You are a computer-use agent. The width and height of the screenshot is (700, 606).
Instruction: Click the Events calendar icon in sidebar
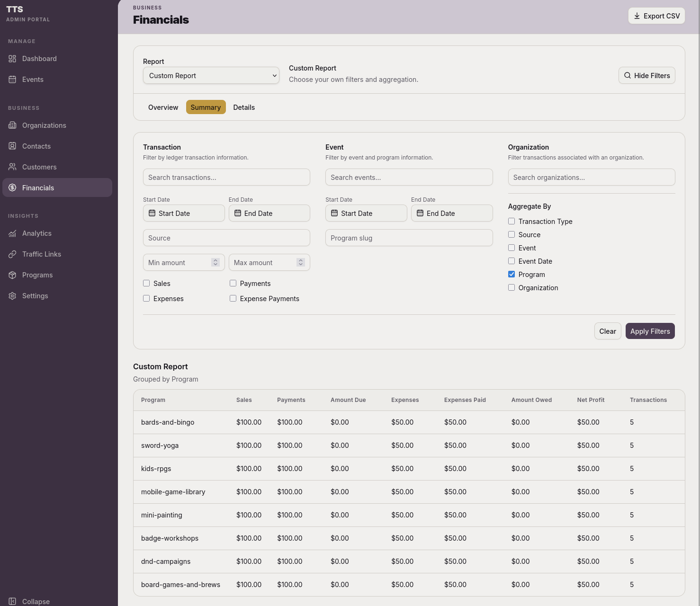pyautogui.click(x=12, y=80)
